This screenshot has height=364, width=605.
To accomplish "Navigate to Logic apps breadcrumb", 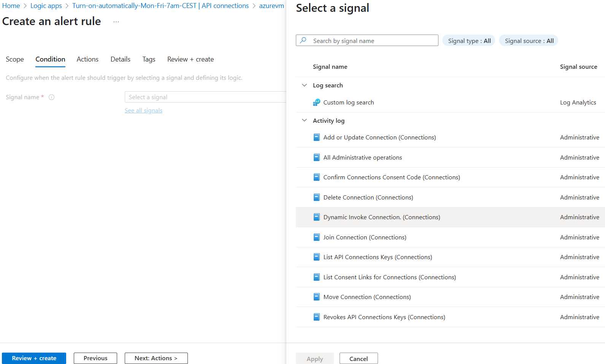I will [x=46, y=6].
